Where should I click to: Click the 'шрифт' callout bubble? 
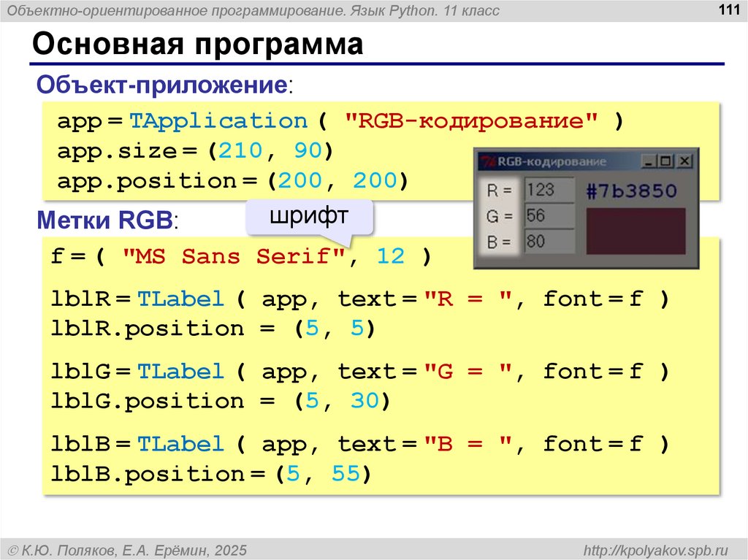click(309, 216)
